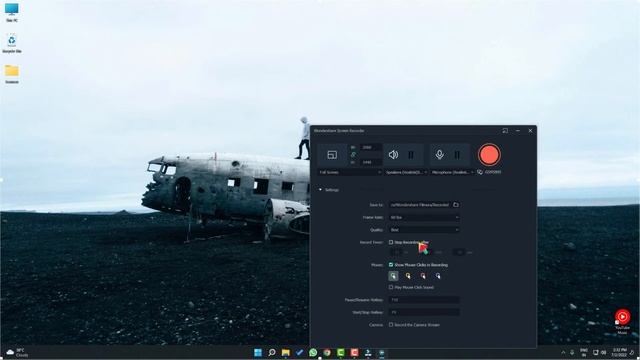Collapse the Settings section
640x360 pixels.
tap(320, 190)
